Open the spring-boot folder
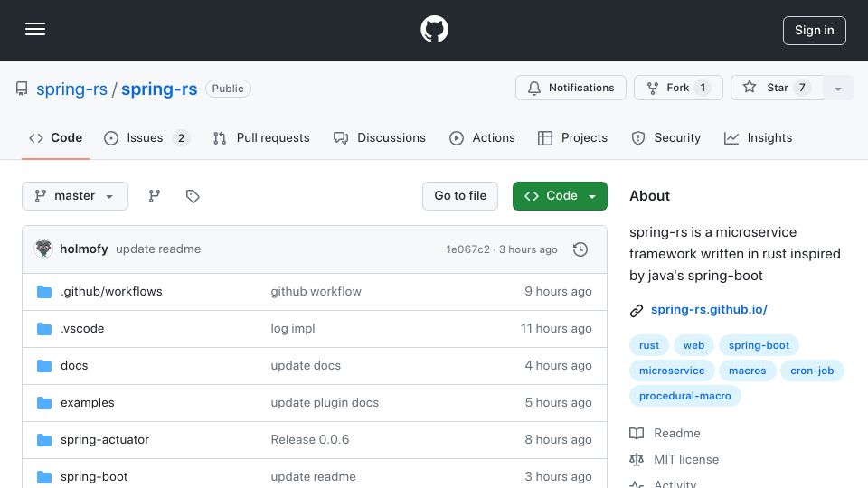This screenshot has height=488, width=868. click(x=94, y=477)
